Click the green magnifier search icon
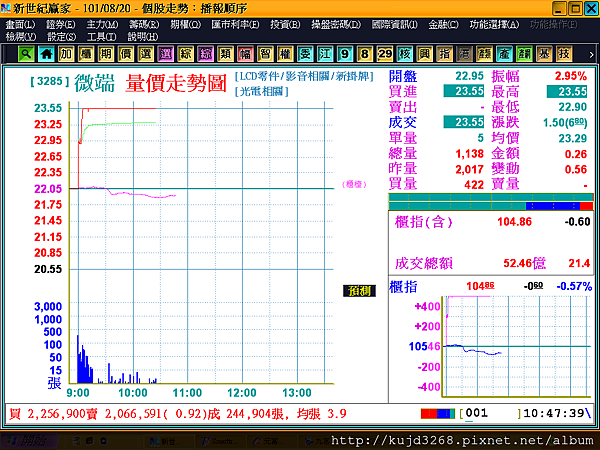The width and height of the screenshot is (600, 450). click(26, 54)
